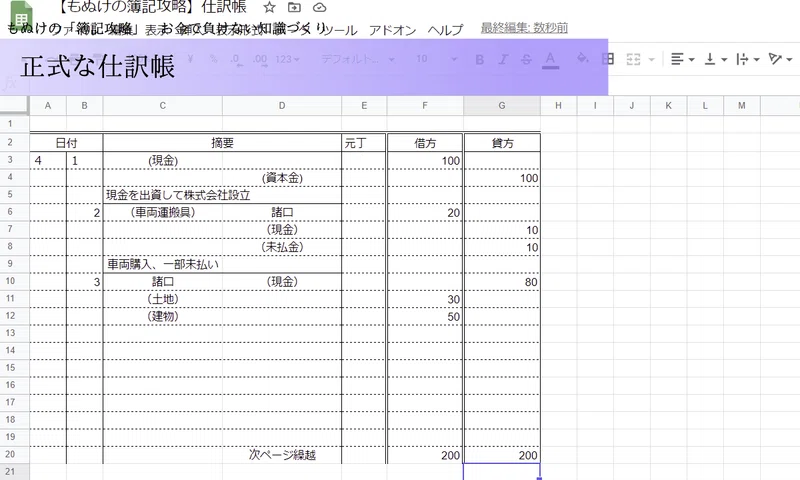
Task: Click the 摘要 header cell
Action: point(222,143)
